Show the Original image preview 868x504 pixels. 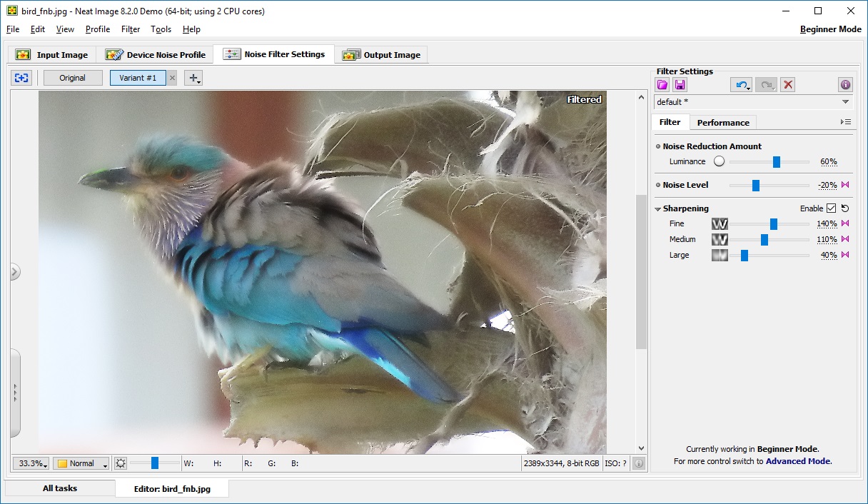point(72,77)
